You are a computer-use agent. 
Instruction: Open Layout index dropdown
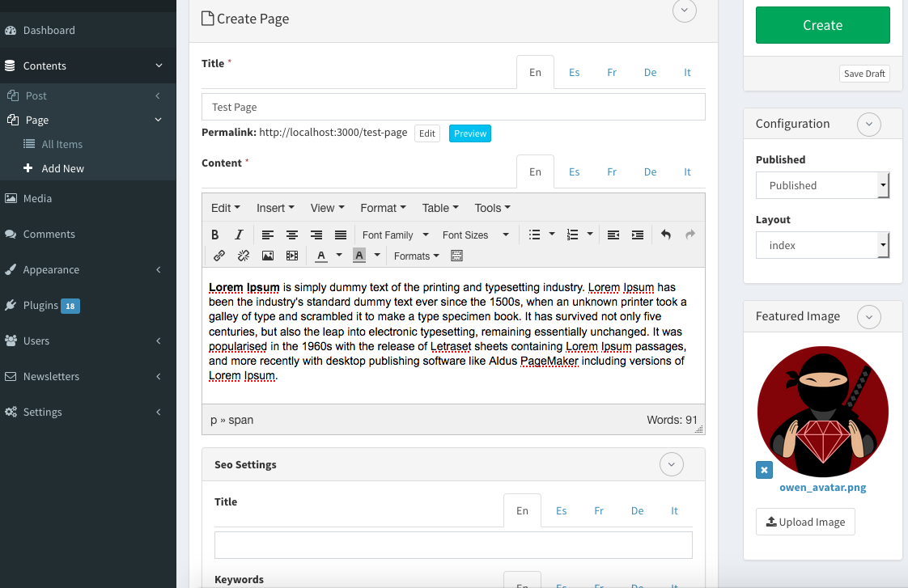pyautogui.click(x=822, y=245)
